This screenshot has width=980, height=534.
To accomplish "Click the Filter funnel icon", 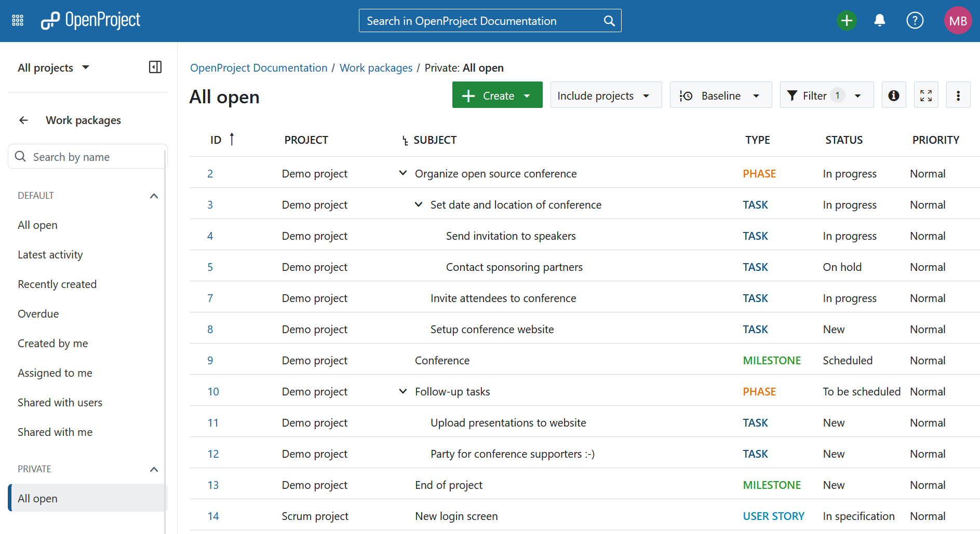I will tap(792, 95).
